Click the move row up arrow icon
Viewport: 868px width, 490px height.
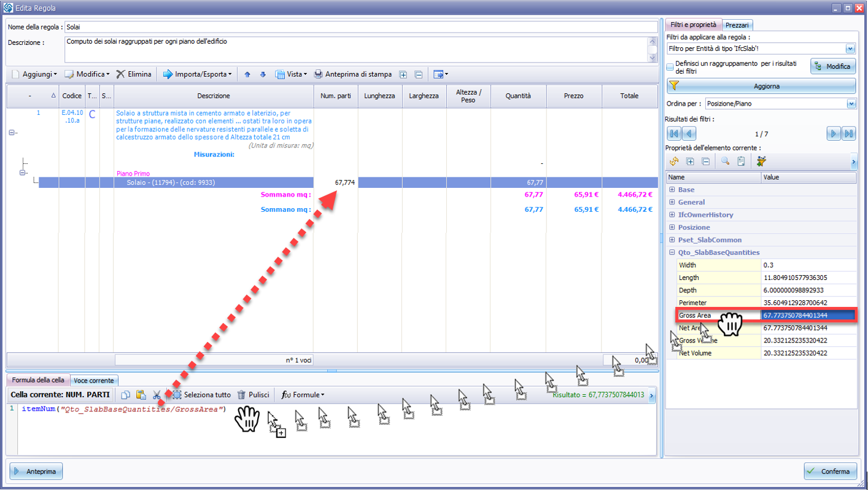[x=247, y=74]
